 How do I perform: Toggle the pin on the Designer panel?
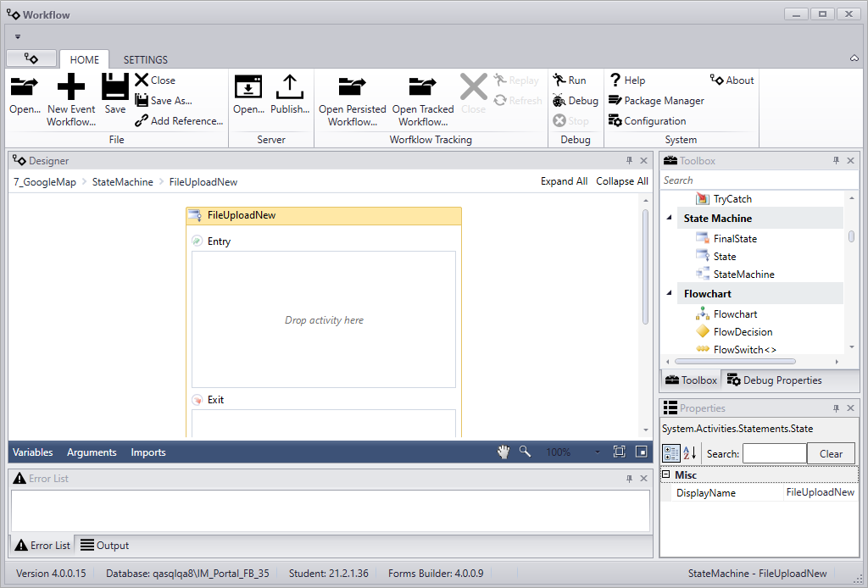(627, 160)
